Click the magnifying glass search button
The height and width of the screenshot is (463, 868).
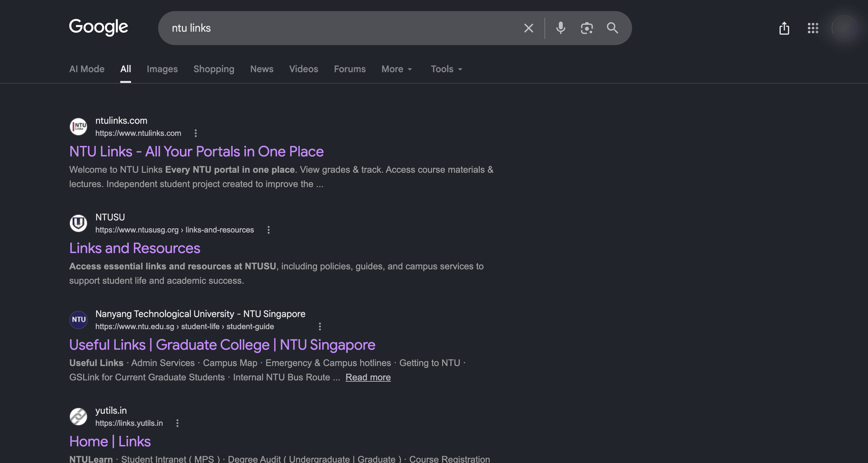tap(612, 28)
